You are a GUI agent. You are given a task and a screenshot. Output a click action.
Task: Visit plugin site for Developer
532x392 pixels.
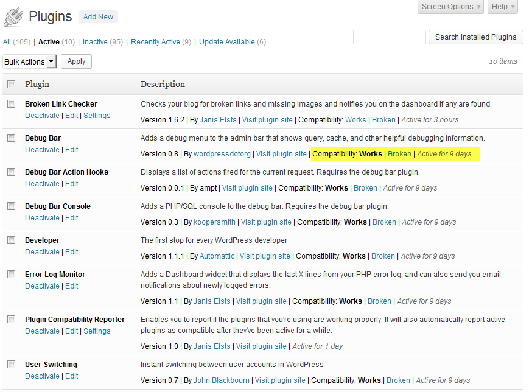pyautogui.click(x=265, y=256)
